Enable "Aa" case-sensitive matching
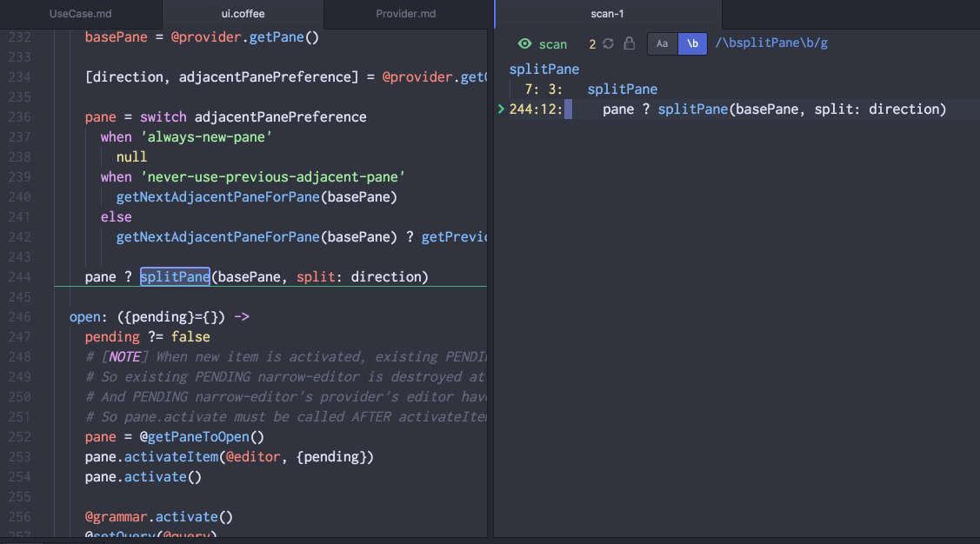980x544 pixels. 662,43
